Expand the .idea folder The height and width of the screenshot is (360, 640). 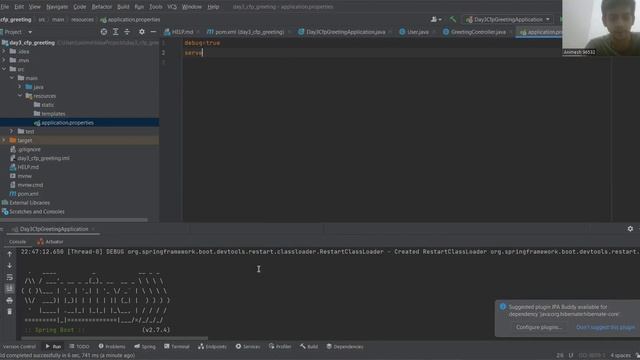tap(4, 51)
